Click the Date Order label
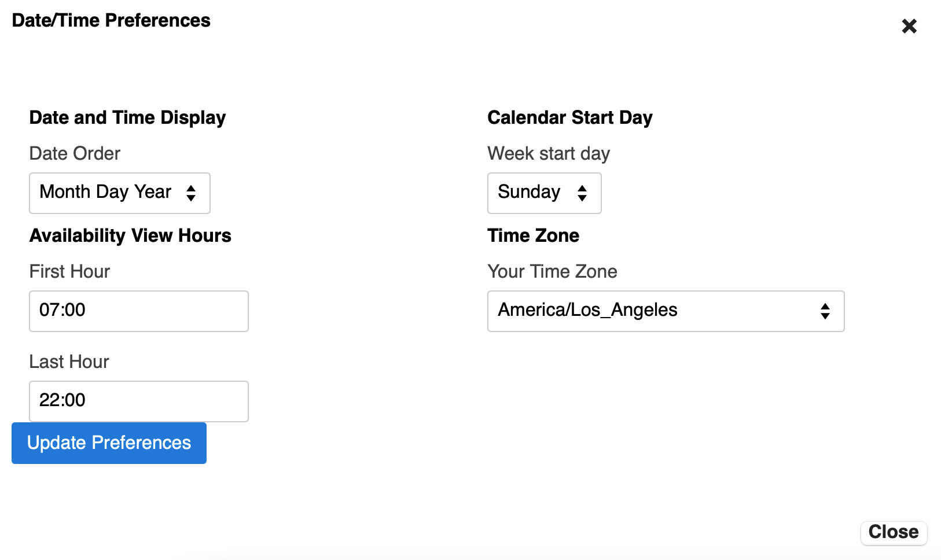The height and width of the screenshot is (560, 941). tap(75, 153)
